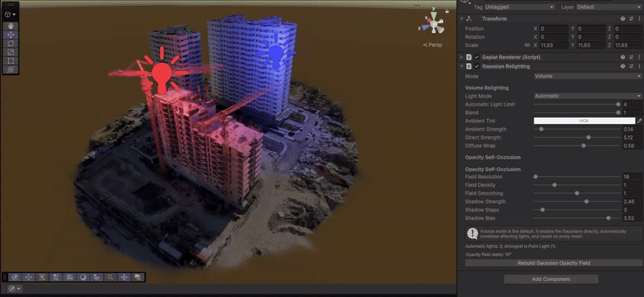Open help for the Transform component
644x297 pixels.
point(622,19)
